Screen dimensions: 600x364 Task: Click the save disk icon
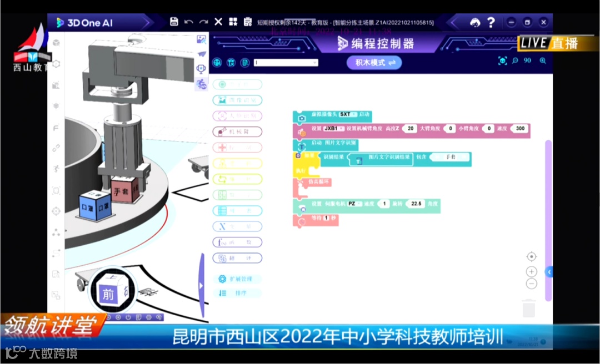[x=174, y=22]
